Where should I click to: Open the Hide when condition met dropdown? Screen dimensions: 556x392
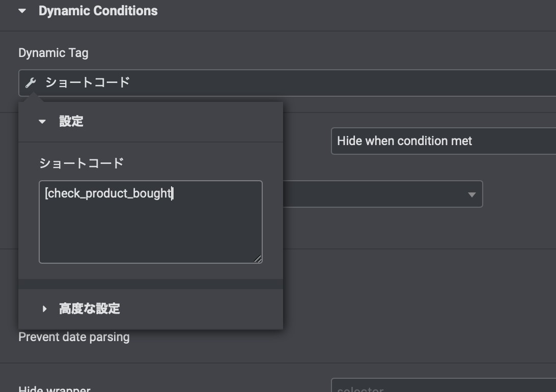coord(443,141)
